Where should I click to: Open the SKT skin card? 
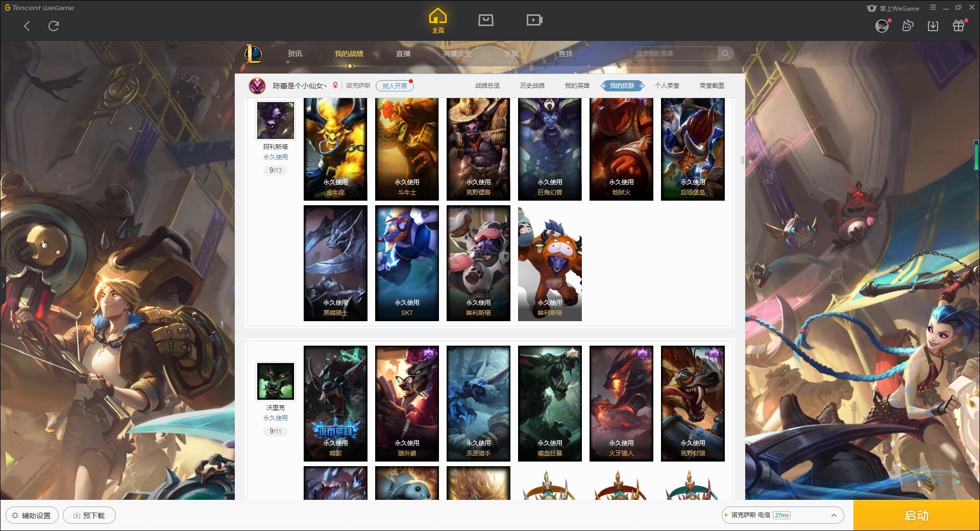[407, 263]
